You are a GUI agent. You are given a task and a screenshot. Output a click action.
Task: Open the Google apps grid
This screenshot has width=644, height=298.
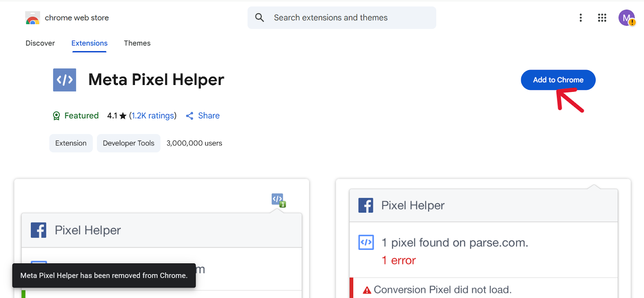click(x=602, y=18)
